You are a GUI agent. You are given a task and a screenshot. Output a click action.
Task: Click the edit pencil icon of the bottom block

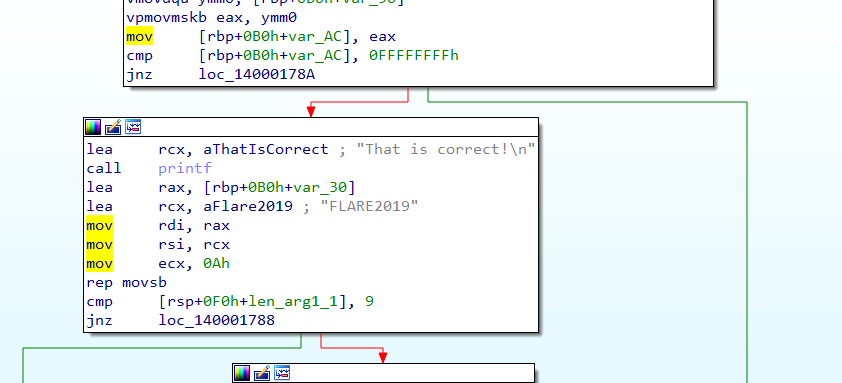coord(262,373)
